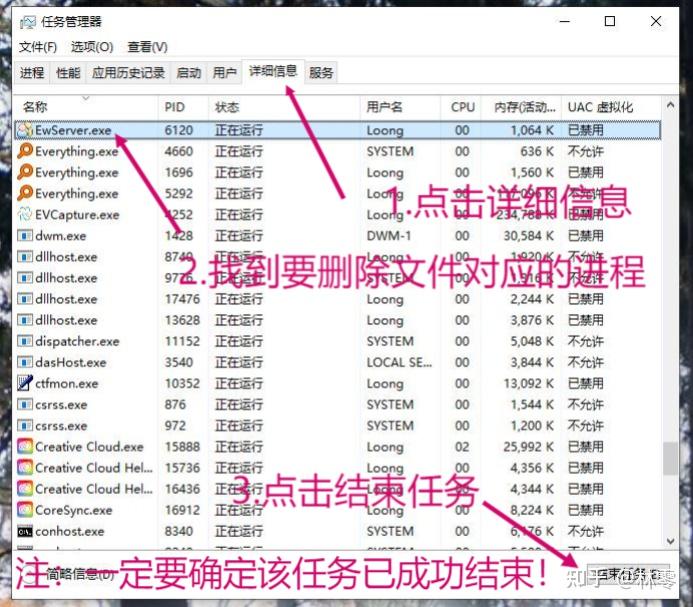This screenshot has width=693, height=607.
Task: Click the Task Manager title bar icon
Action: tap(27, 22)
